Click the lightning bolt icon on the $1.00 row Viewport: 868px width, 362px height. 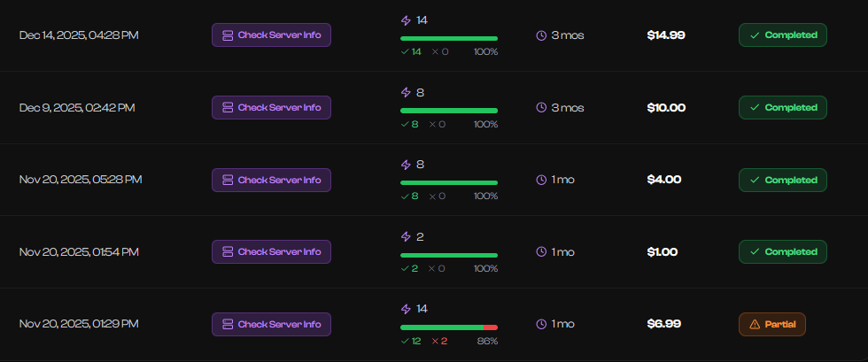coord(406,237)
